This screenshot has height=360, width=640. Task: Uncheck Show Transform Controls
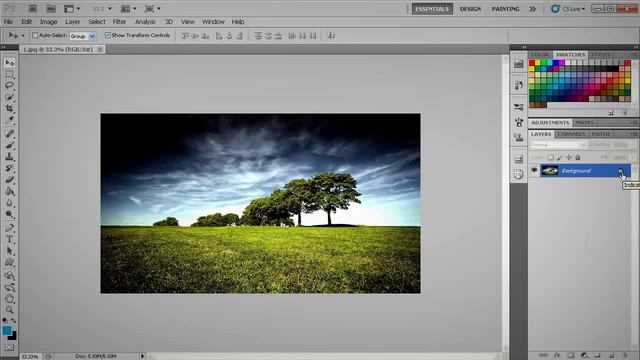click(108, 36)
